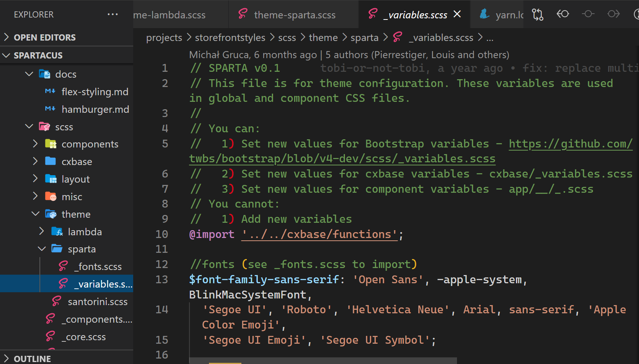
Task: Open the Explorer more actions ellipsis menu
Action: [112, 14]
